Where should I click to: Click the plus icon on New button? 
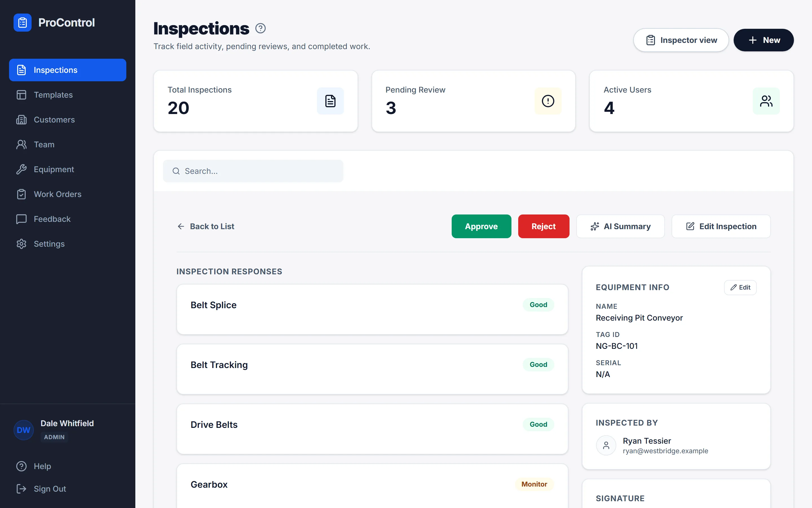pos(753,40)
